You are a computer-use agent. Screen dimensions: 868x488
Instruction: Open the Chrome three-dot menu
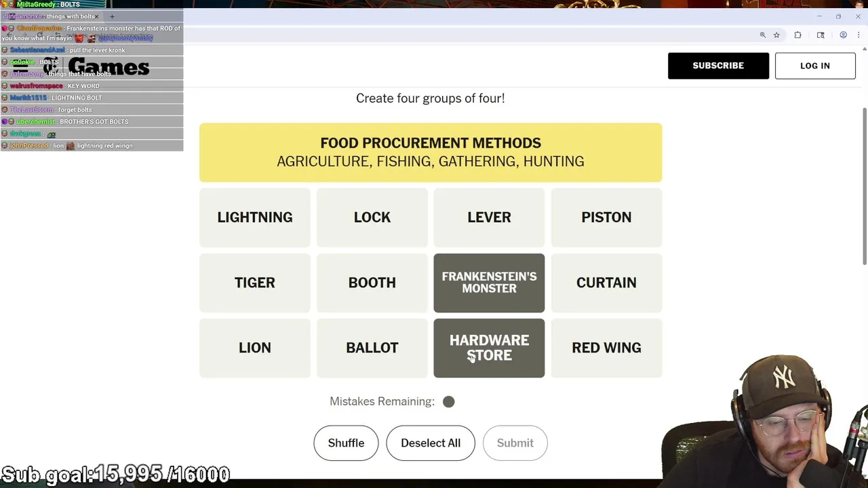858,35
